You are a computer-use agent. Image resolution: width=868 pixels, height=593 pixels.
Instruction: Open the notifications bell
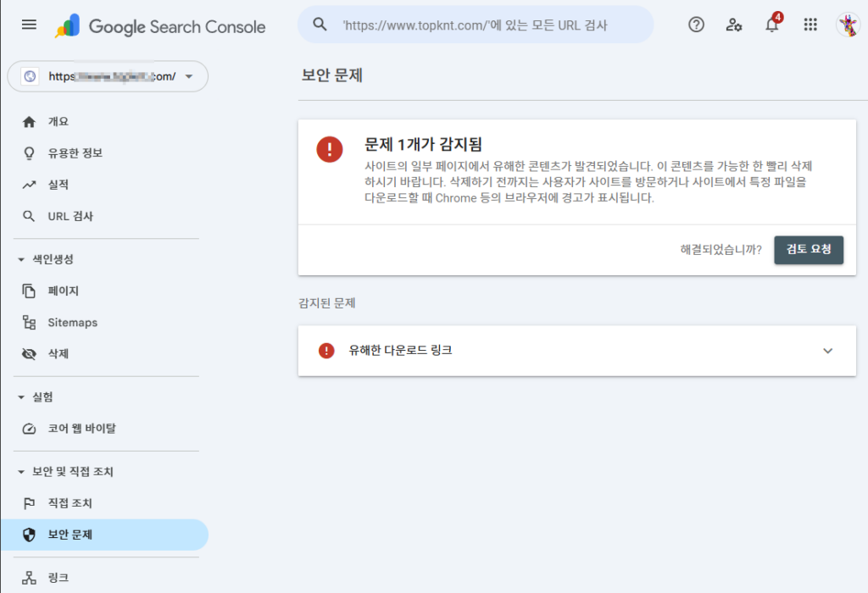tap(771, 25)
